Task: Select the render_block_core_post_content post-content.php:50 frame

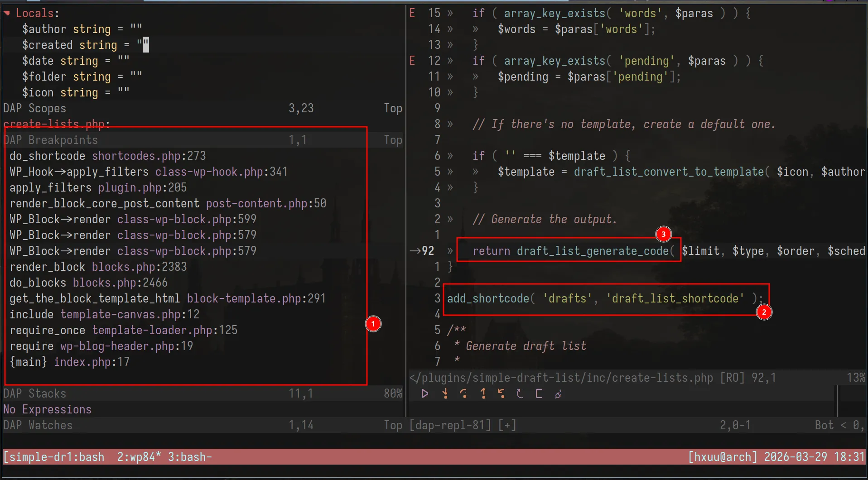Action: [x=168, y=203]
